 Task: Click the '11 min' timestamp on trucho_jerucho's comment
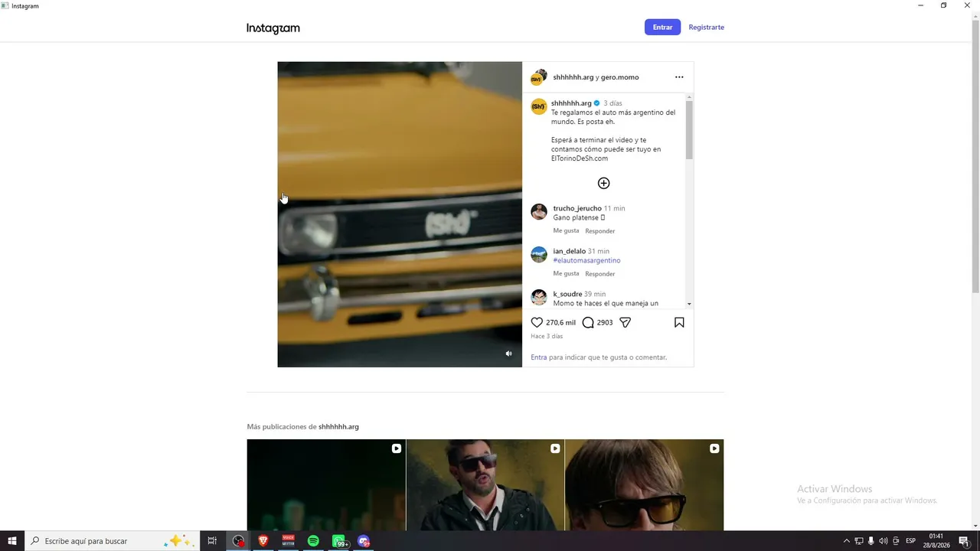tap(614, 208)
